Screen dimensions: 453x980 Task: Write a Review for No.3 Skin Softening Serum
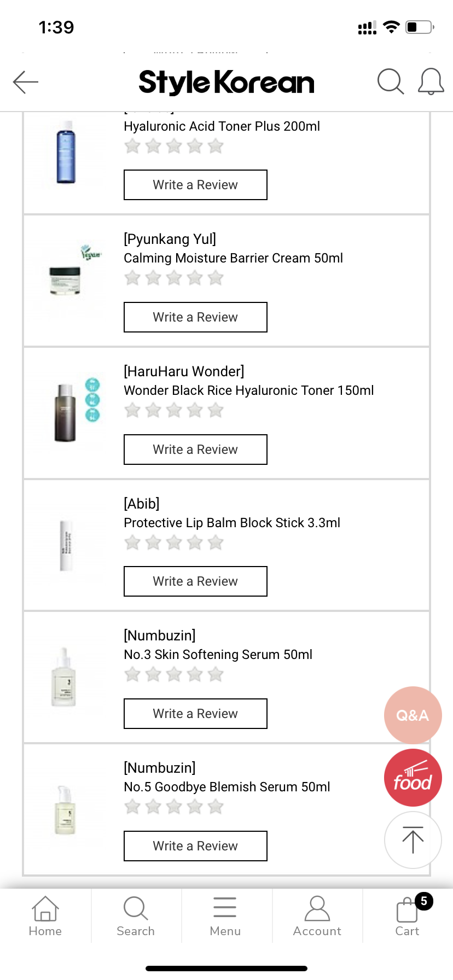pos(195,714)
